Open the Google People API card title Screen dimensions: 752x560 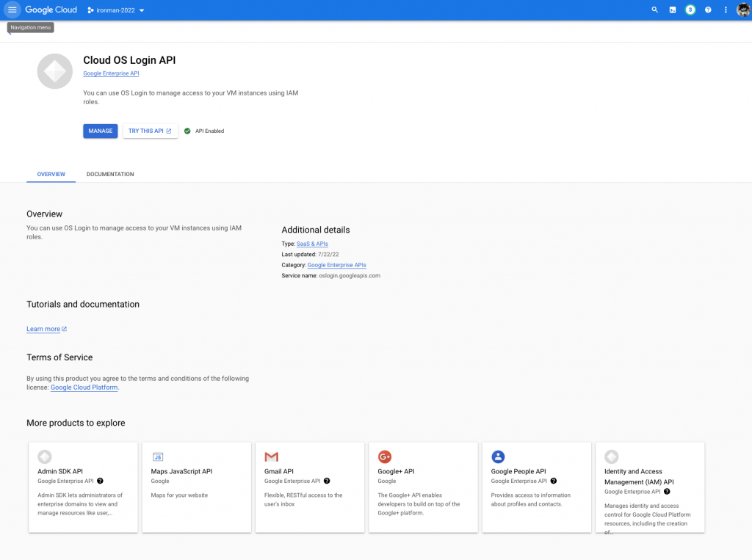pyautogui.click(x=518, y=471)
